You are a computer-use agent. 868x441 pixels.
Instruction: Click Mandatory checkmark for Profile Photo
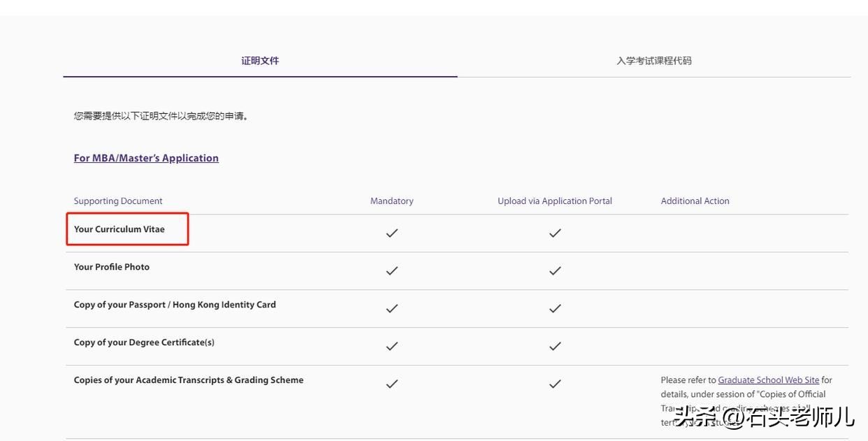coord(392,270)
